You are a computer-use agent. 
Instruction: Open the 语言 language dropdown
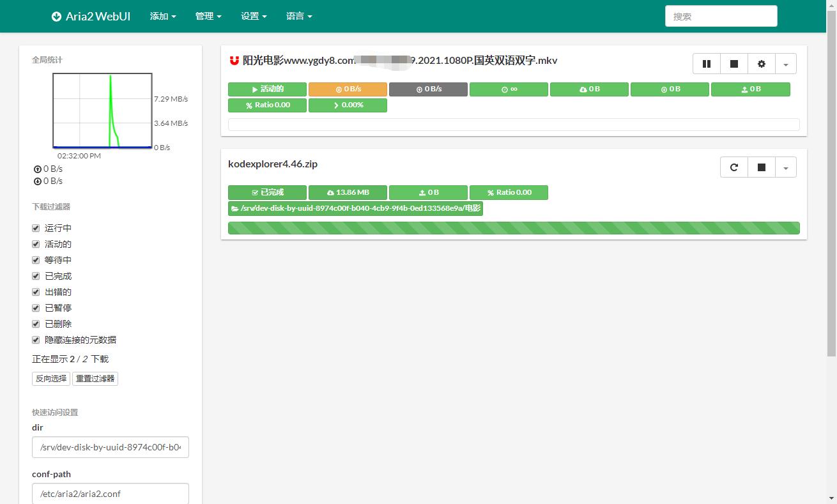coord(299,17)
